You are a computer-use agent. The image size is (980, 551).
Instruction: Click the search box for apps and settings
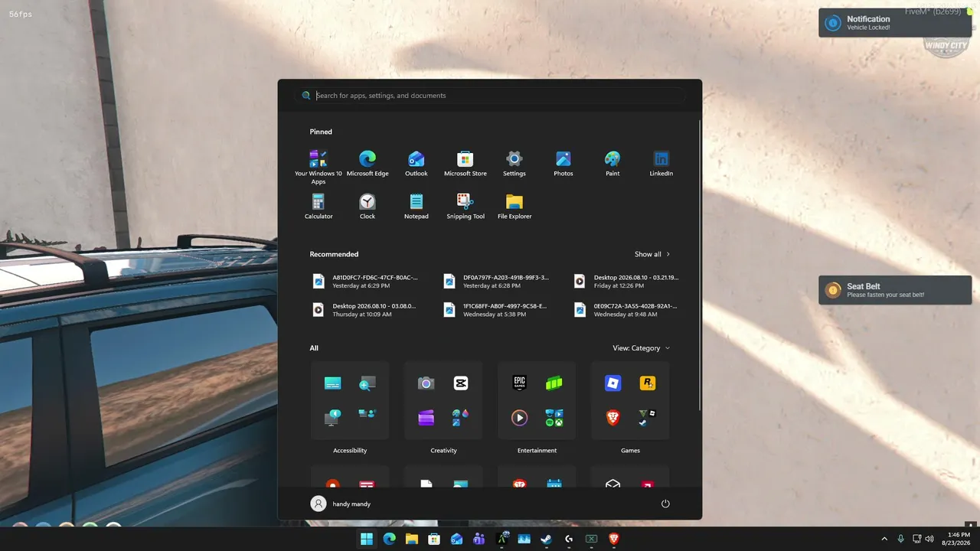click(x=490, y=96)
